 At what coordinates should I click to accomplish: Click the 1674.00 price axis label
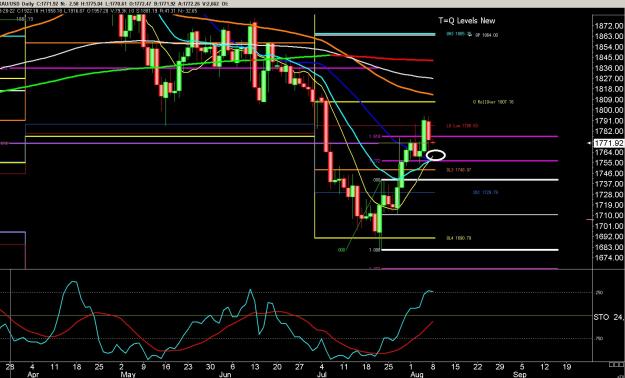609,258
